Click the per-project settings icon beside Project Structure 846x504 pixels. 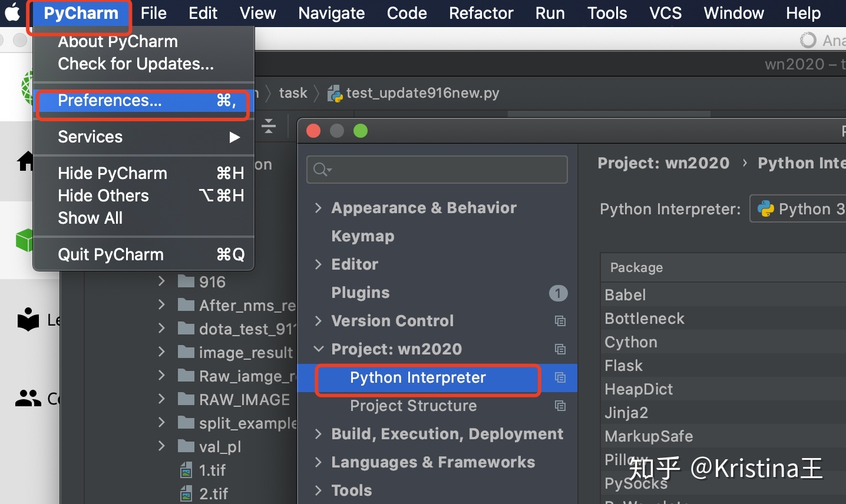click(x=560, y=406)
